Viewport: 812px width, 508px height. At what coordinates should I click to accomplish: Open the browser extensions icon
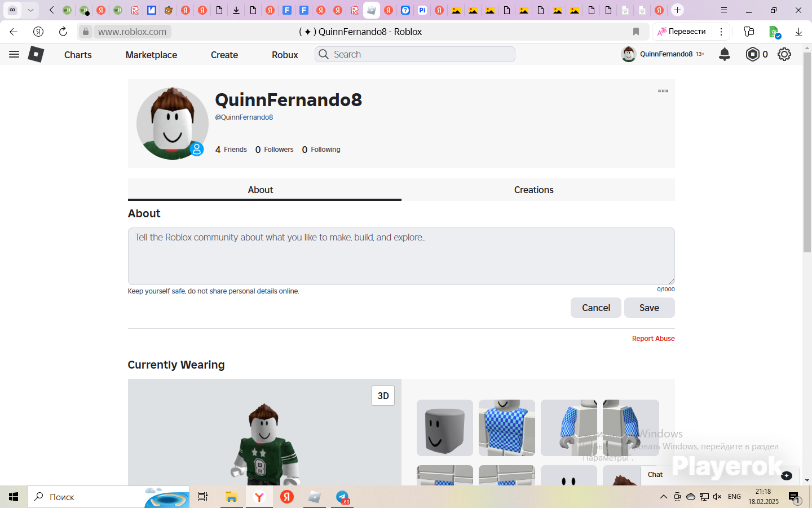pos(749,32)
